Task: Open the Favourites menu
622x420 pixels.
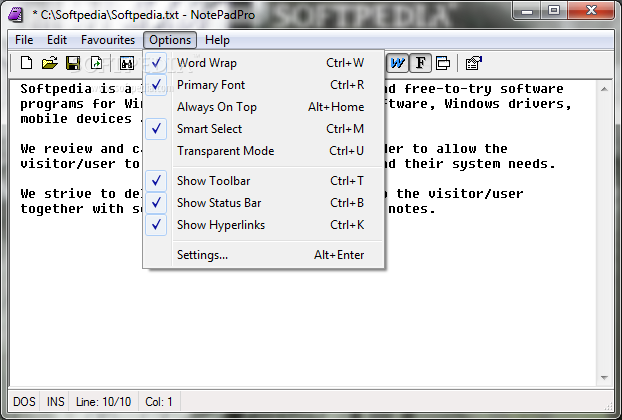Action: tap(108, 40)
